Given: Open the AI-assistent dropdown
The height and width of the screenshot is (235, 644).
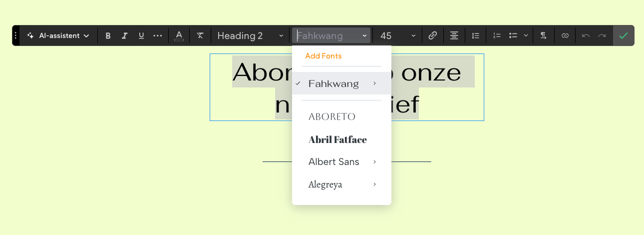Looking at the screenshot, I should tap(58, 35).
